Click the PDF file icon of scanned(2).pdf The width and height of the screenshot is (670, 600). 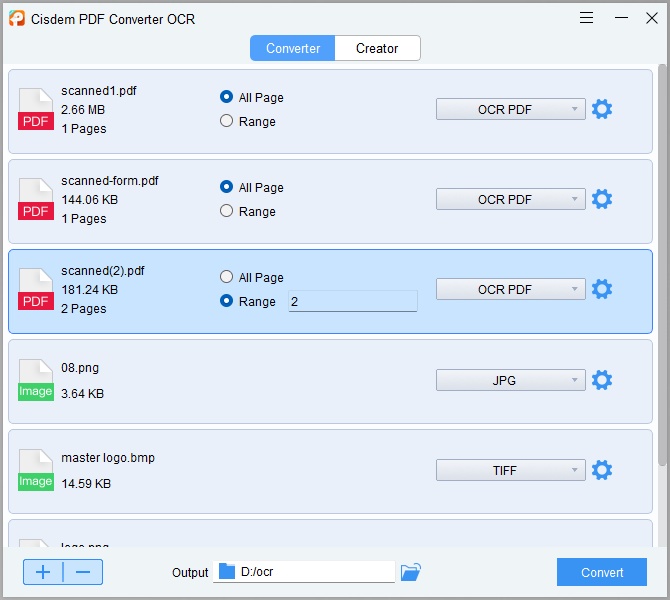click(36, 289)
